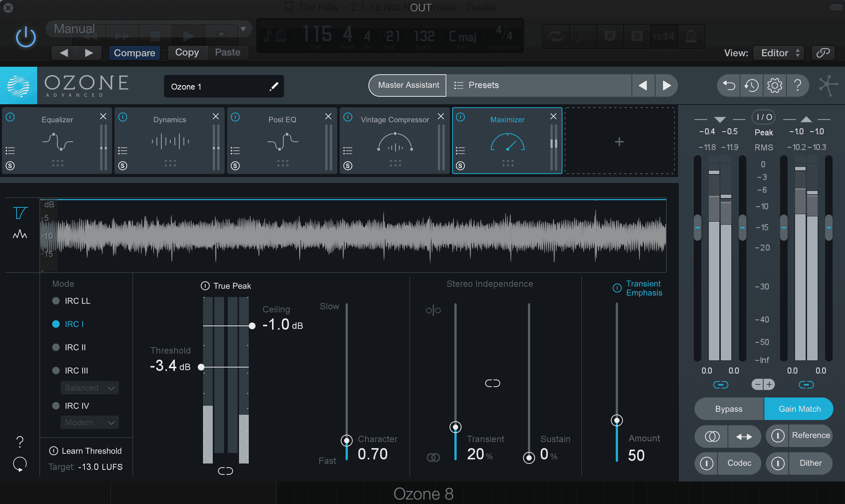Image resolution: width=845 pixels, height=504 pixels.
Task: Link the threshold and ceiling controls
Action: pos(226,471)
